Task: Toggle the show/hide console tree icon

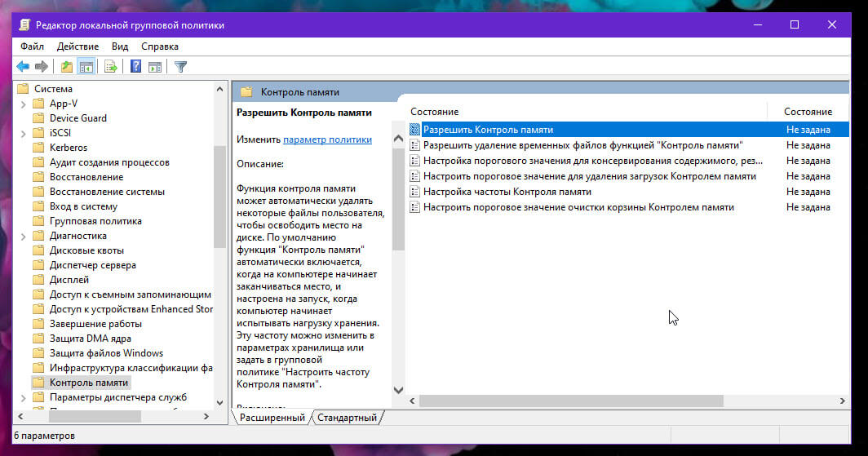Action: [x=86, y=67]
